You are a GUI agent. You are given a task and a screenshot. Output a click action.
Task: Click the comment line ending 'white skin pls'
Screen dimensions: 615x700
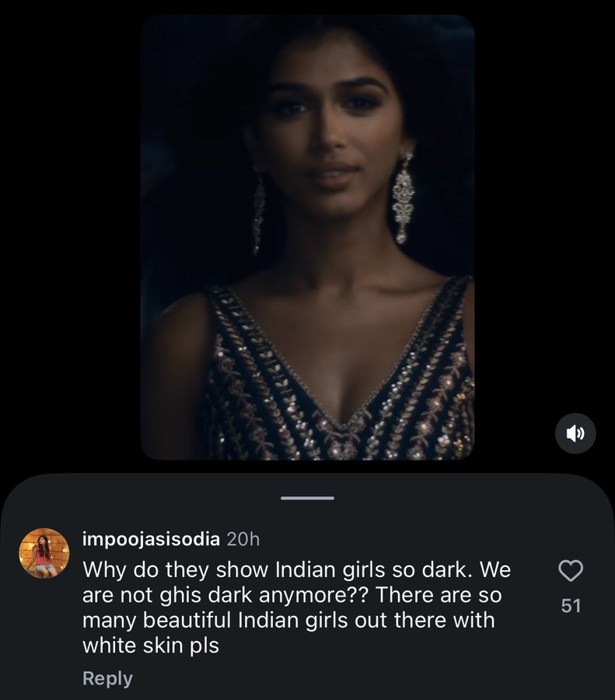tap(151, 646)
